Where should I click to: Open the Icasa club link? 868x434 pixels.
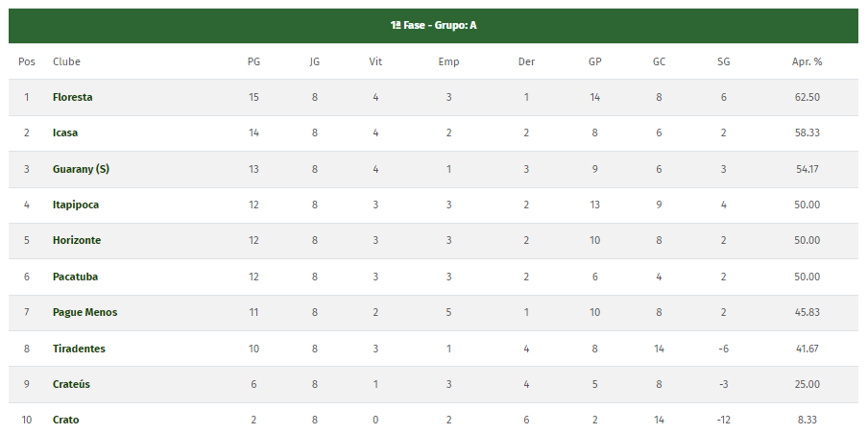coord(66,133)
